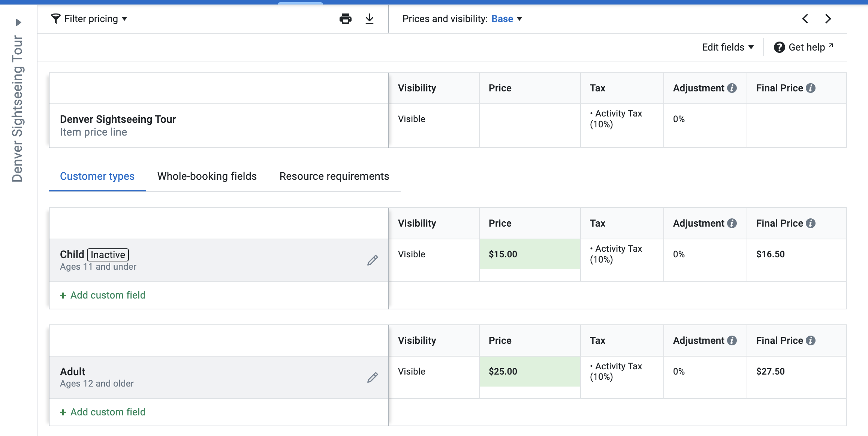The image size is (868, 436).
Task: Click the Child price $15.00 cell
Action: pos(530,254)
